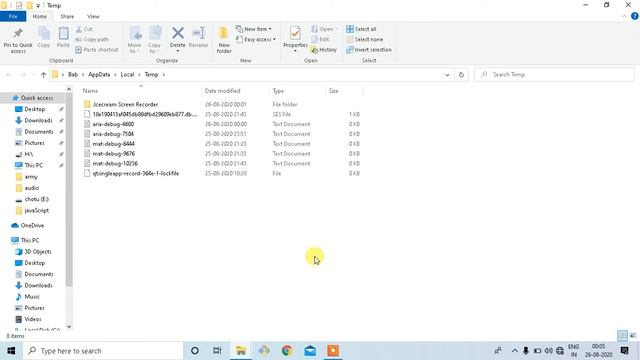
Task: Open the Mail app from taskbar
Action: (310, 351)
